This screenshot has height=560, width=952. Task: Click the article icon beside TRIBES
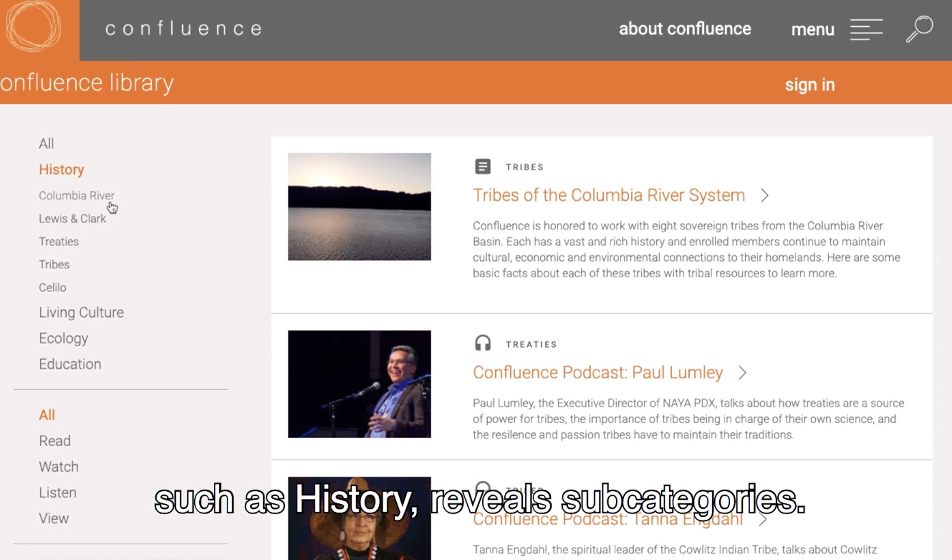coord(482,167)
